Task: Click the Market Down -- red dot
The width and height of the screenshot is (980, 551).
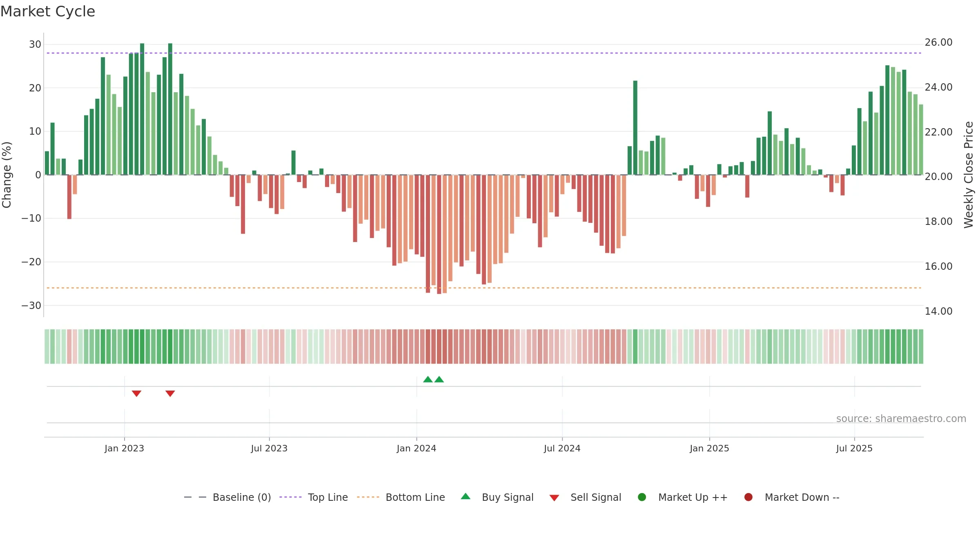Action: coord(748,497)
